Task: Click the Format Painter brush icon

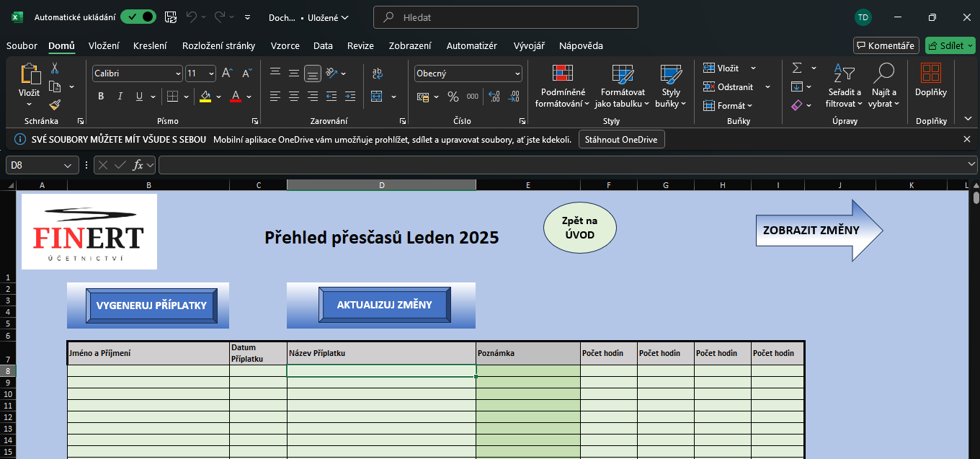Action: (55, 105)
